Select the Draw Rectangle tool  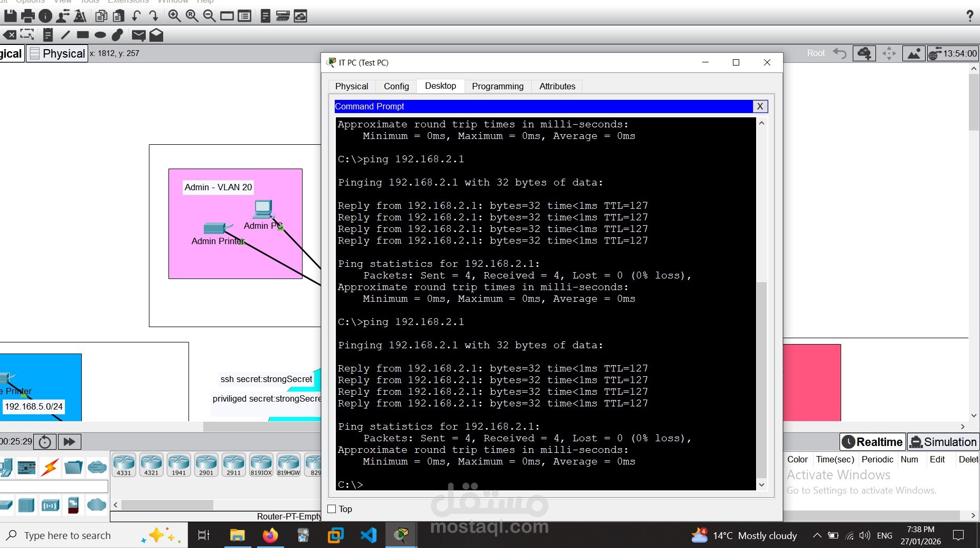[x=83, y=35]
